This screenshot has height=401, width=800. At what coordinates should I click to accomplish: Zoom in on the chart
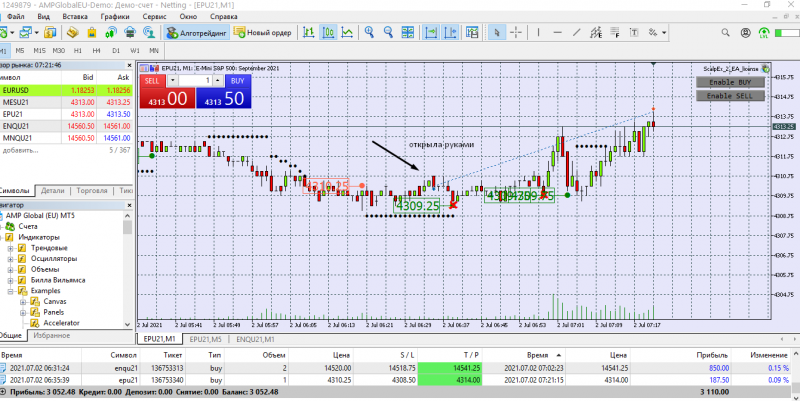point(369,33)
